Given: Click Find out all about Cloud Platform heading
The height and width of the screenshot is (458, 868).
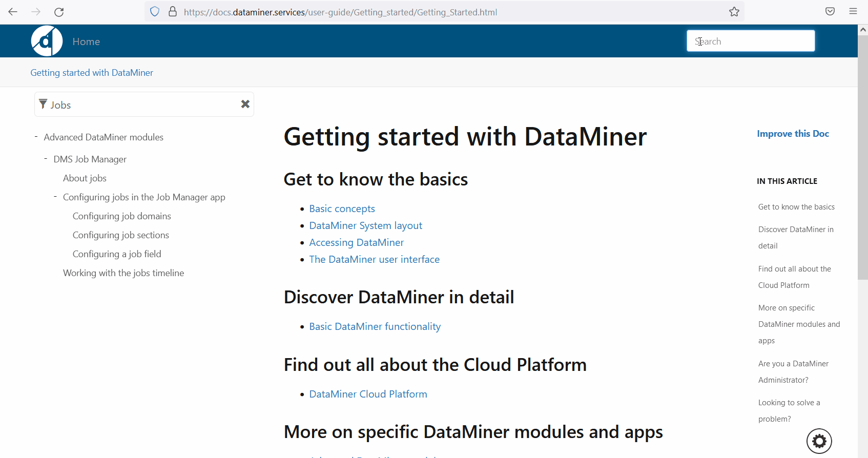Looking at the screenshot, I should click(x=435, y=365).
